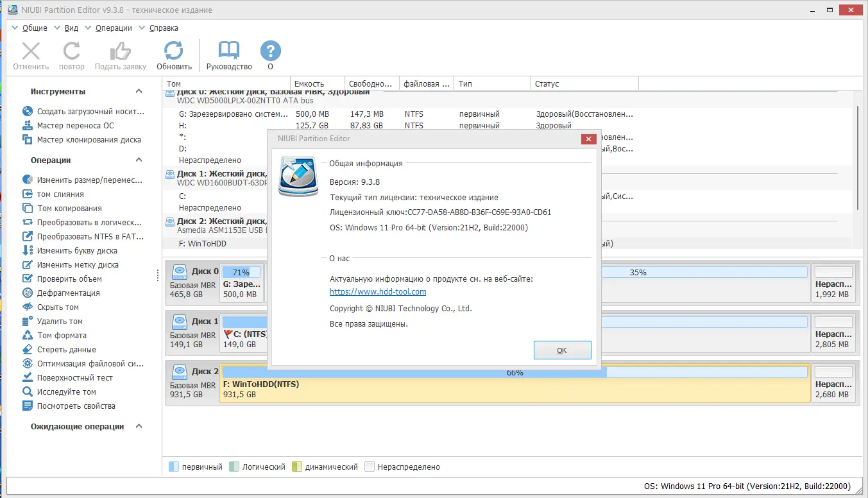This screenshot has height=498, width=868.
Task: Launch Мастер переноса ОС
Action: coord(68,126)
